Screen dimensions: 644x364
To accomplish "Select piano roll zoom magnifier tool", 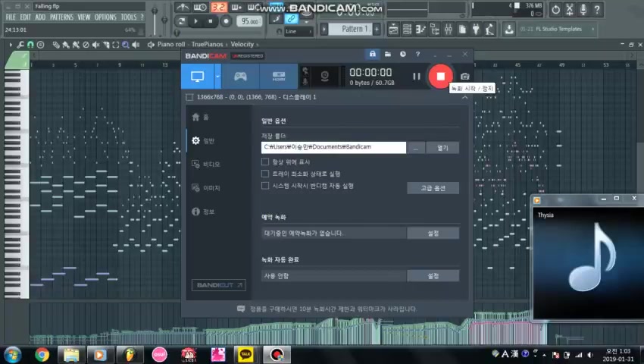I will point(125,45).
